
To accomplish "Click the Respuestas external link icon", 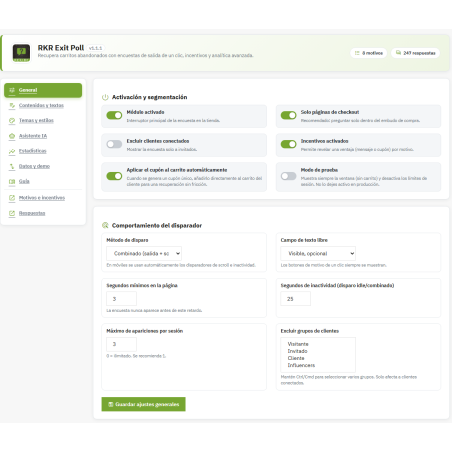I will click(12, 213).
